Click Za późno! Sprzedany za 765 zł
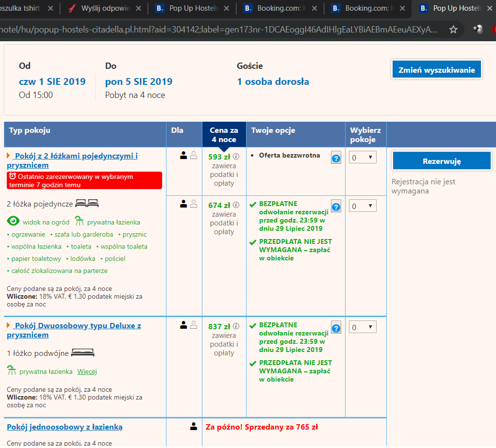 [262, 427]
